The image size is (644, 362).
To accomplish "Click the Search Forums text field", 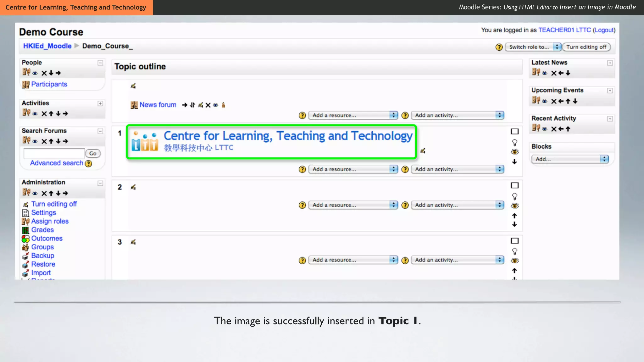I will click(x=54, y=154).
